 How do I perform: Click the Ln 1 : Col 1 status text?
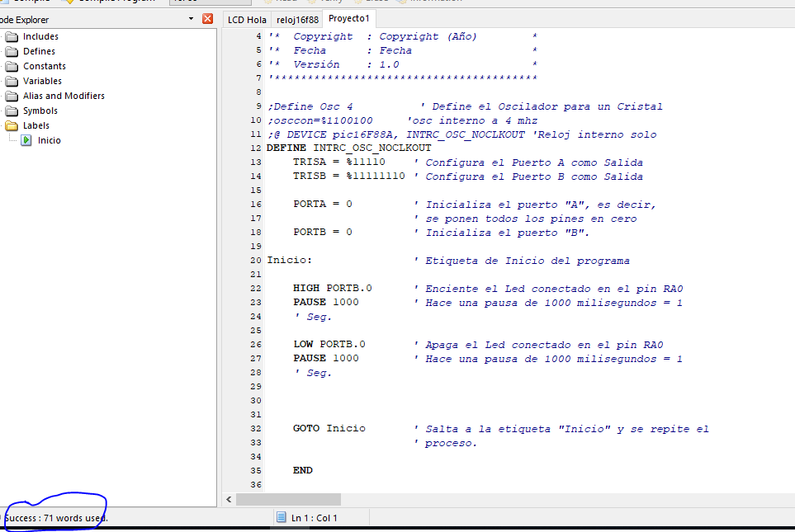pyautogui.click(x=314, y=518)
